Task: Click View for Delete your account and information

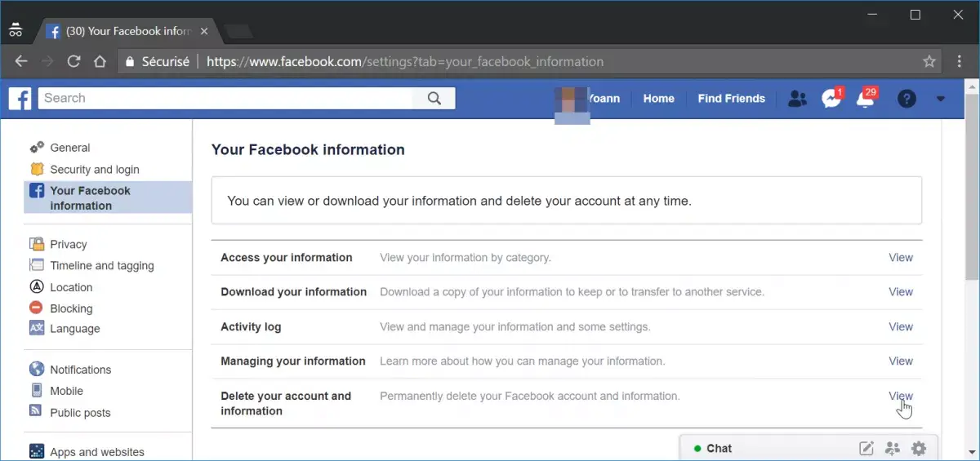Action: point(901,396)
